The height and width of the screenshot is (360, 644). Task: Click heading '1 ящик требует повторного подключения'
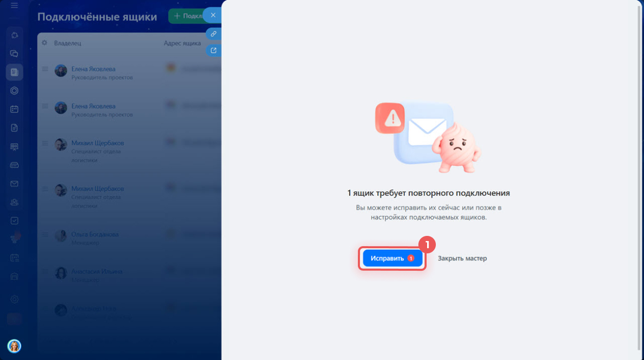pyautogui.click(x=429, y=193)
